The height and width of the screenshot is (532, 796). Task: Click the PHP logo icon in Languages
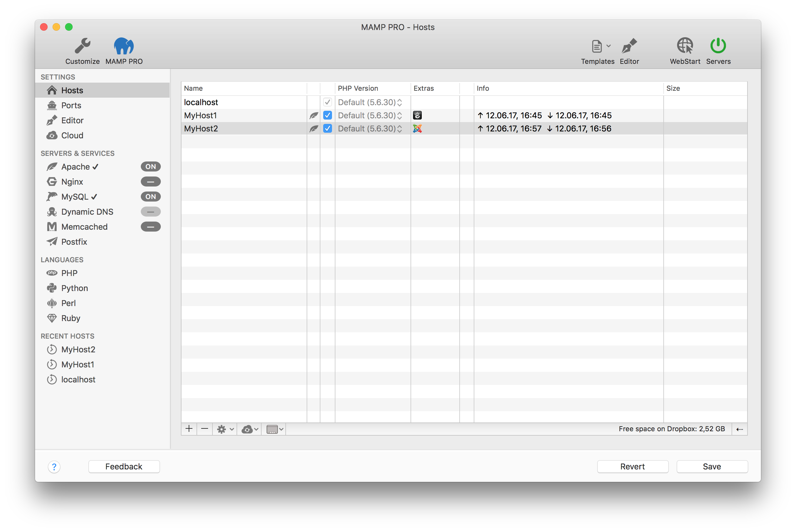(x=52, y=273)
